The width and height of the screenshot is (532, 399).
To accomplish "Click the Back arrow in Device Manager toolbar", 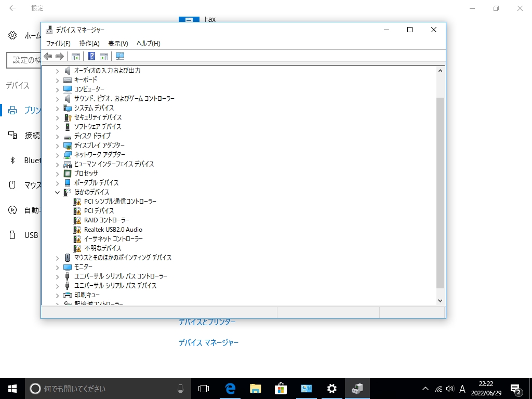I will [48, 56].
